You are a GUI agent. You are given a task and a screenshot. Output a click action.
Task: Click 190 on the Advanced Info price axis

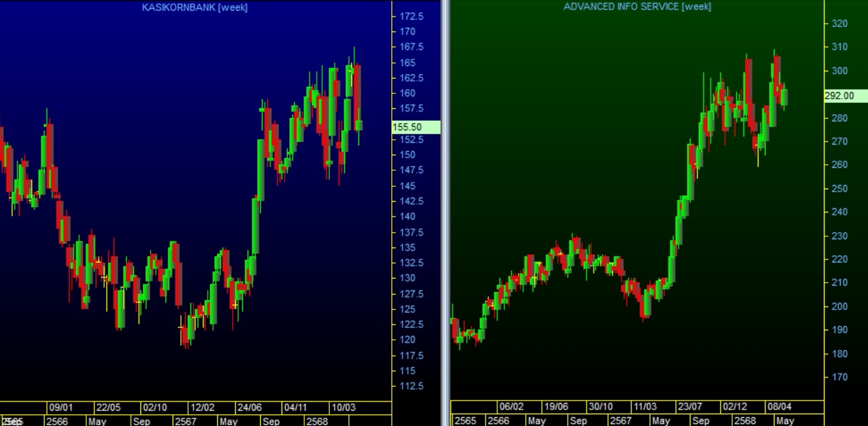point(839,330)
